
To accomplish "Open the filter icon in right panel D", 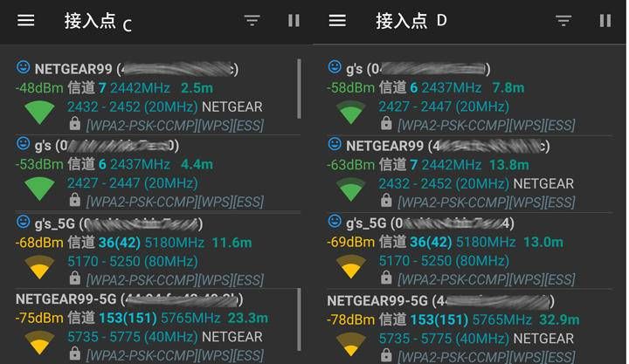I will point(563,20).
